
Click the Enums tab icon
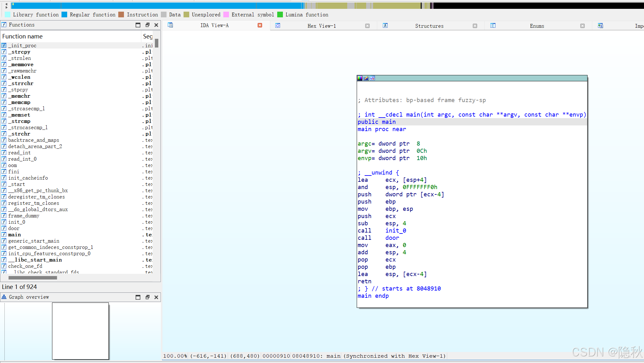[x=493, y=26]
